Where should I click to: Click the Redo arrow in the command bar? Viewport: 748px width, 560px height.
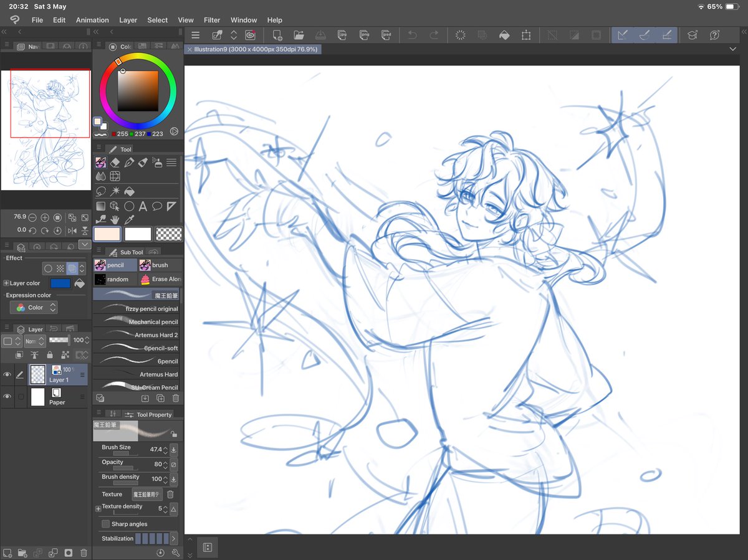[434, 36]
